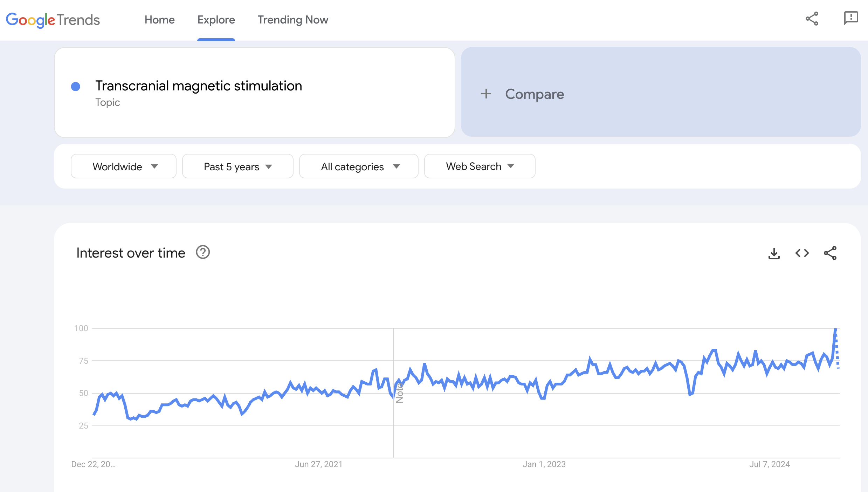Click the plus icon beside Compare

pos(486,94)
